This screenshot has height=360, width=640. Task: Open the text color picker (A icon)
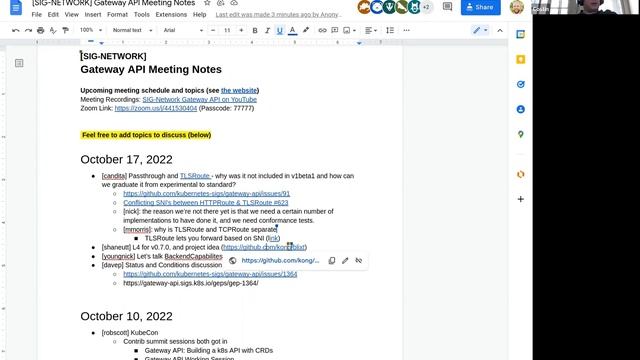click(x=292, y=30)
